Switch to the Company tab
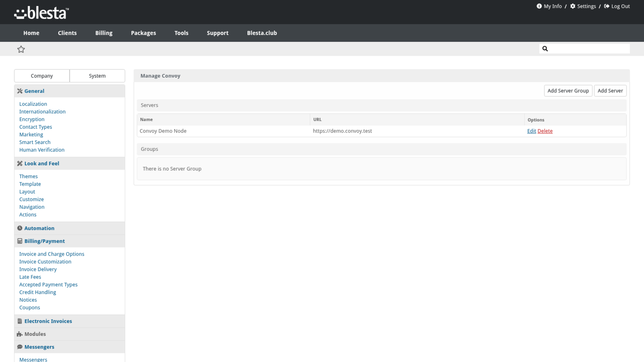 point(42,76)
